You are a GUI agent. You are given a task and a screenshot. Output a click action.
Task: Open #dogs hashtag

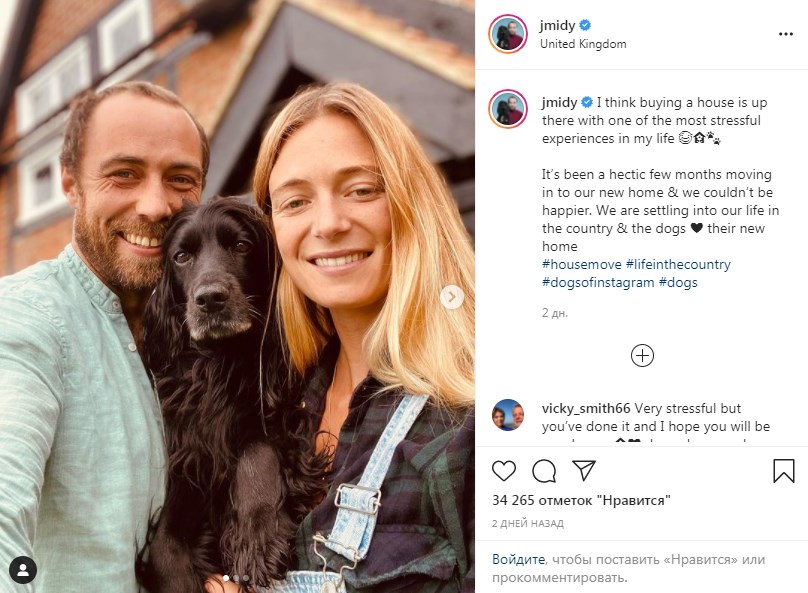coord(678,282)
